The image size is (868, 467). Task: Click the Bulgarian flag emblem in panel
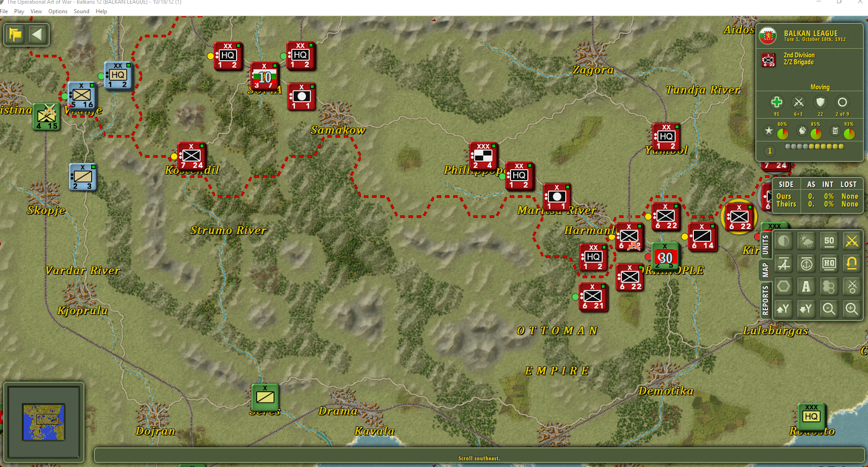point(768,36)
